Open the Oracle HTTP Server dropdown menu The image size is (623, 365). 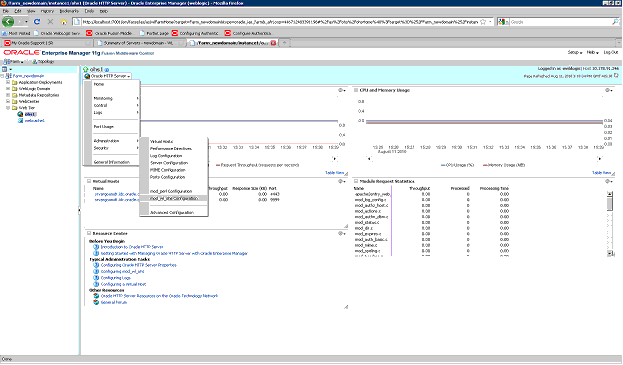coord(107,76)
